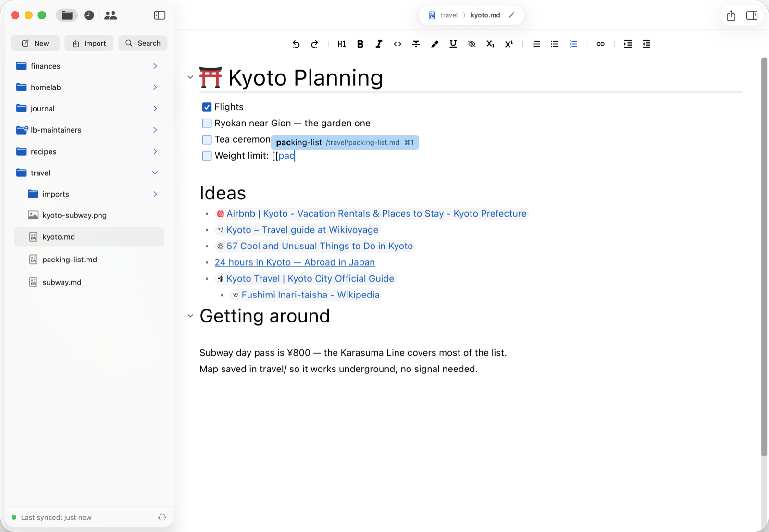This screenshot has height=532, width=769.
Task: Insert a hyperlink
Action: pyautogui.click(x=601, y=44)
